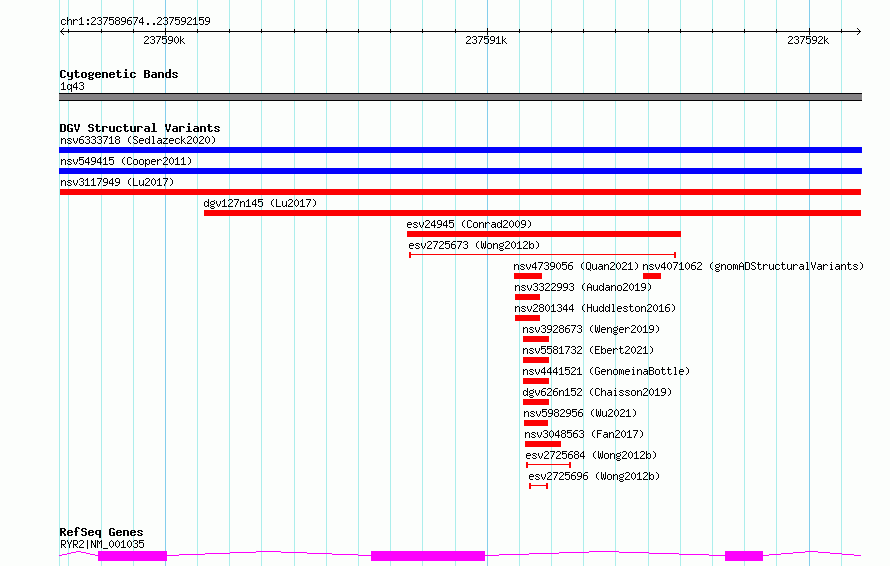Click the red nsv5982956 variant bar
Viewport: 890px width, 566px height.
536,423
